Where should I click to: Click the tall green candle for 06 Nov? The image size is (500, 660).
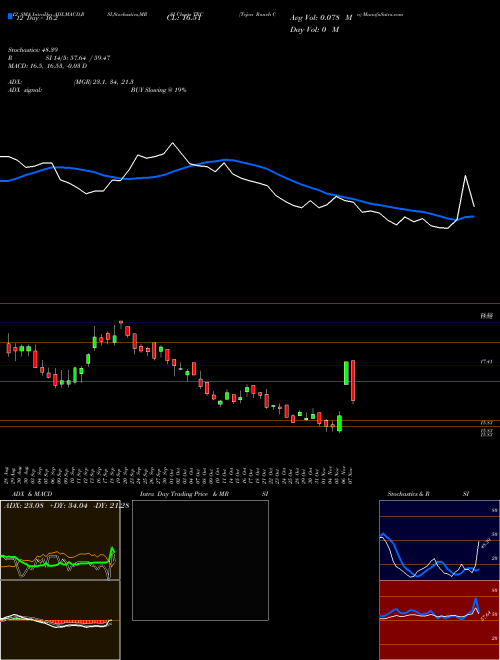(346, 373)
